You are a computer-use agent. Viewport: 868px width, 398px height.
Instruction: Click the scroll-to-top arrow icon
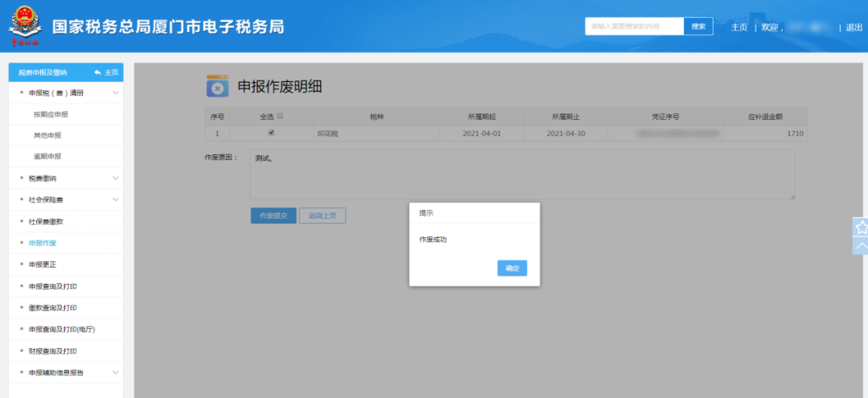tap(860, 246)
